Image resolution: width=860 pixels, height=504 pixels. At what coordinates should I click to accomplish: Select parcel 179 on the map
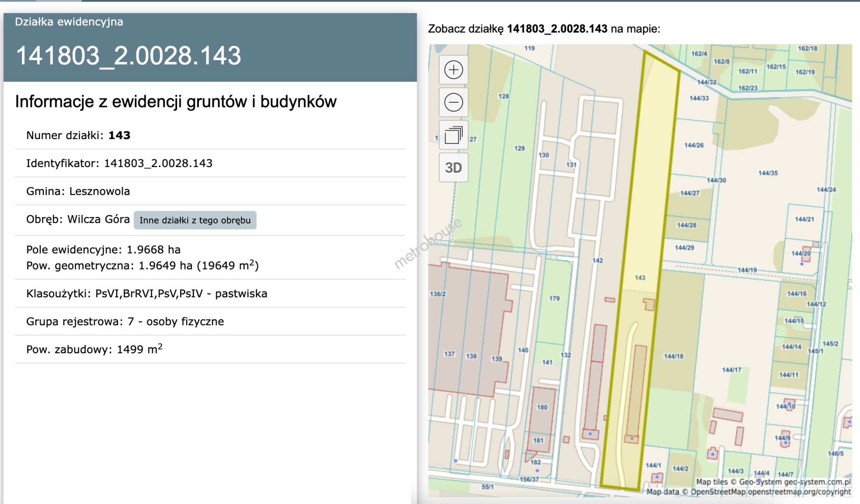[554, 298]
